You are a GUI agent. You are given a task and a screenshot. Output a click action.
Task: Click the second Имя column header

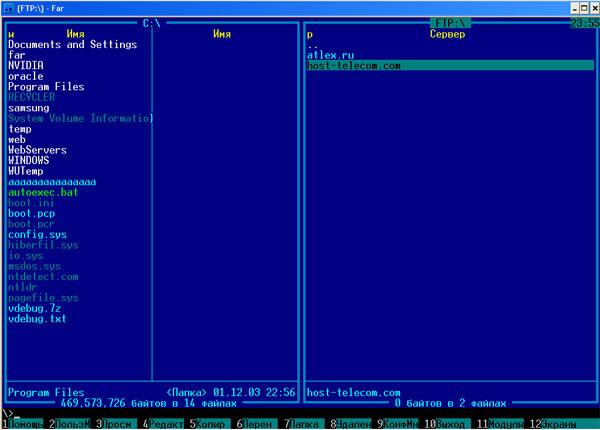coord(222,34)
